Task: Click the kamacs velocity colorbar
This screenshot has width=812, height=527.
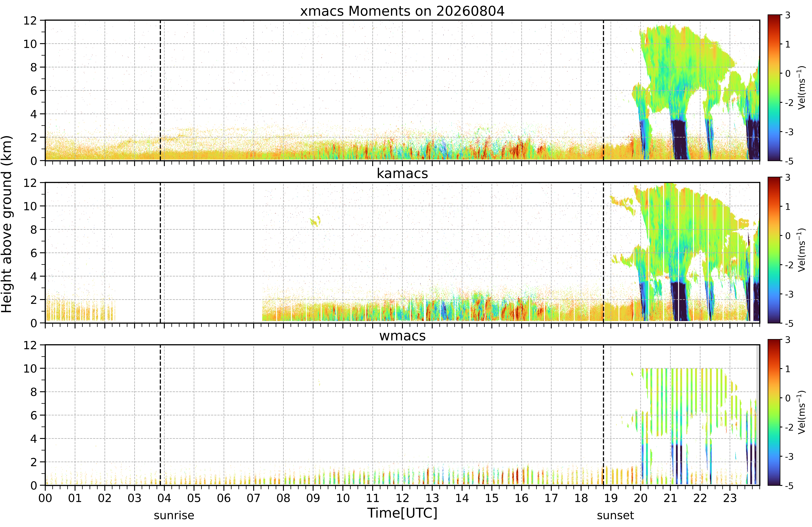Action: pyautogui.click(x=774, y=250)
